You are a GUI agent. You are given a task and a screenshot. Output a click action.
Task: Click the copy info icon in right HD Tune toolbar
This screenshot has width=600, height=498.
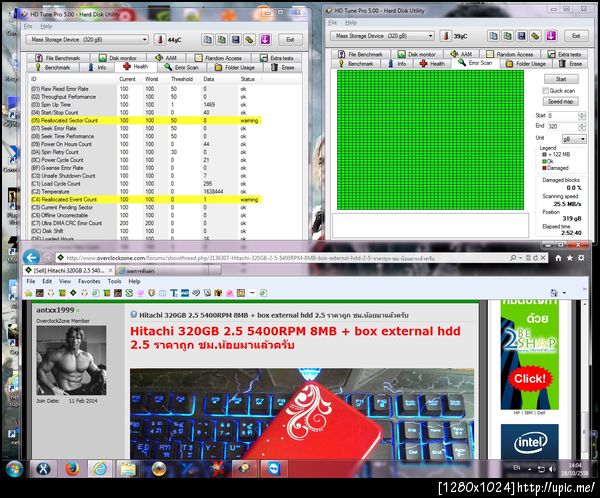coord(493,36)
